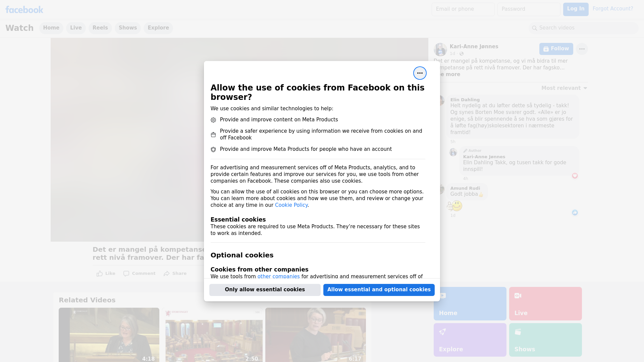Click Cookies from other companies heading
644x362 pixels.
tap(259, 269)
